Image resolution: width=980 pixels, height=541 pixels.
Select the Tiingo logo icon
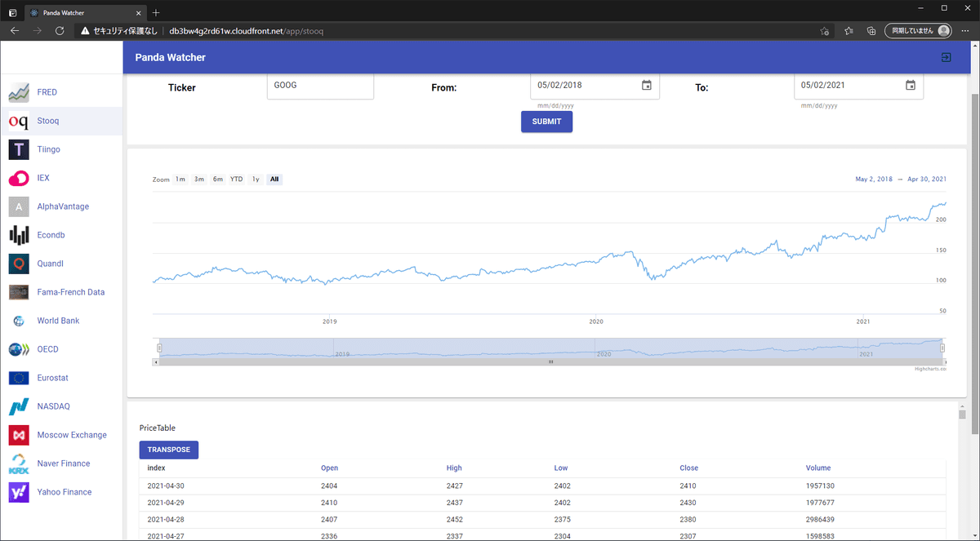(x=19, y=150)
